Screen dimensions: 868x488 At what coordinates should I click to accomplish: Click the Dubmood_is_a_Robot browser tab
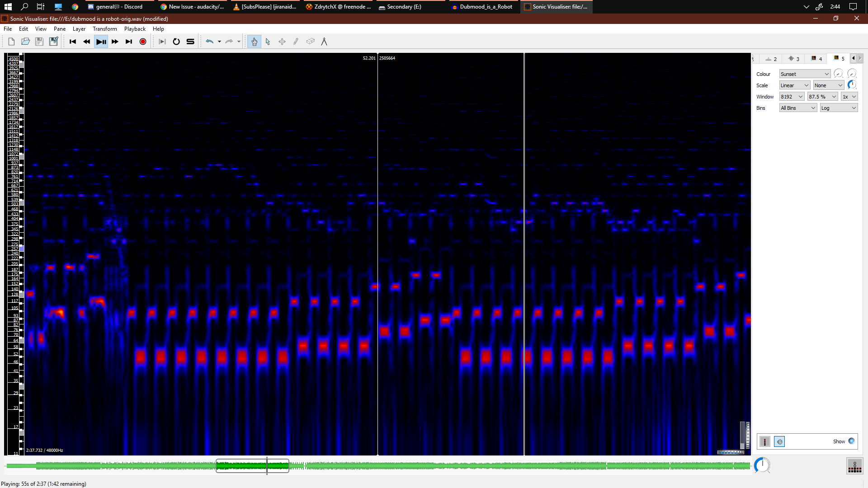486,7
